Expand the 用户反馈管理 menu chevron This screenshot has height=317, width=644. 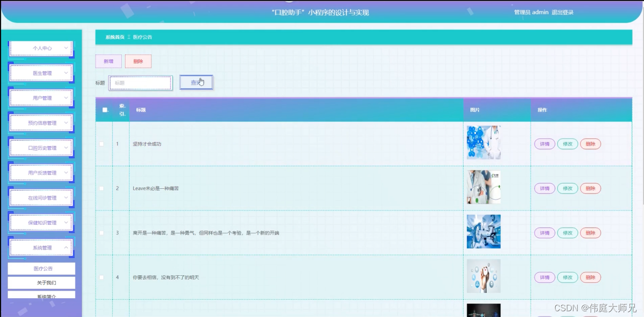pos(66,173)
